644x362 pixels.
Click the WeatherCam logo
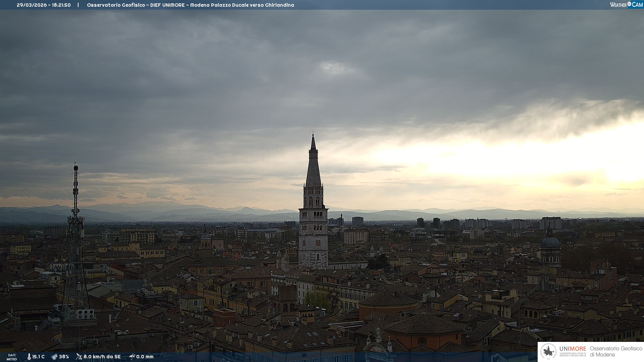626,5
